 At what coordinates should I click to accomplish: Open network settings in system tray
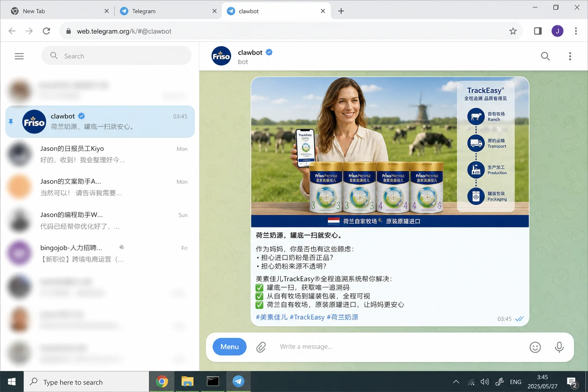(471, 382)
